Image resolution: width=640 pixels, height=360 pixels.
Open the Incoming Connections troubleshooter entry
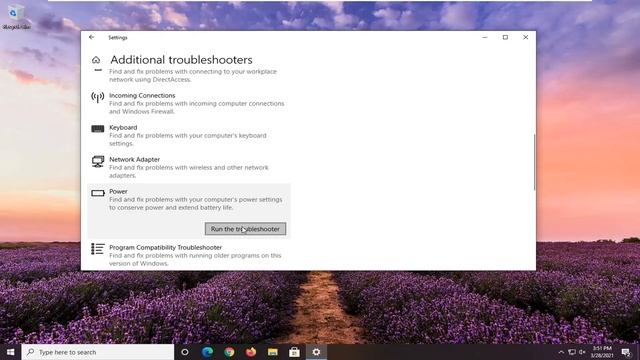[x=189, y=103]
